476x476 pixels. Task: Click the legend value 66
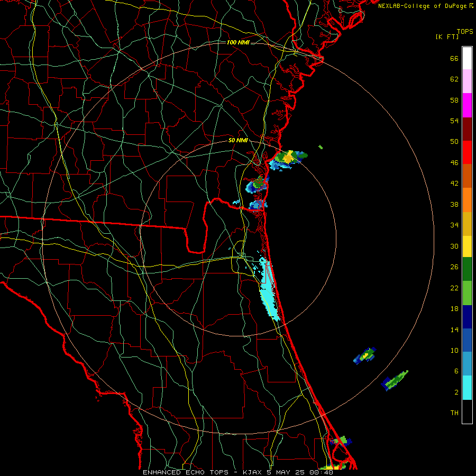pyautogui.click(x=454, y=59)
